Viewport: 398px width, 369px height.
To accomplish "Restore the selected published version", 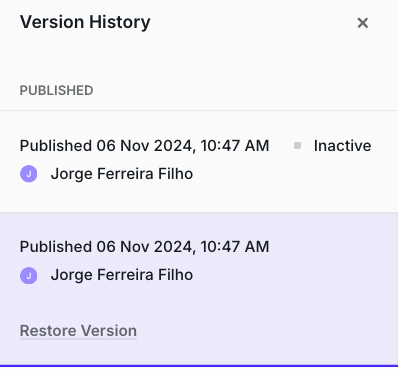I will tap(78, 331).
